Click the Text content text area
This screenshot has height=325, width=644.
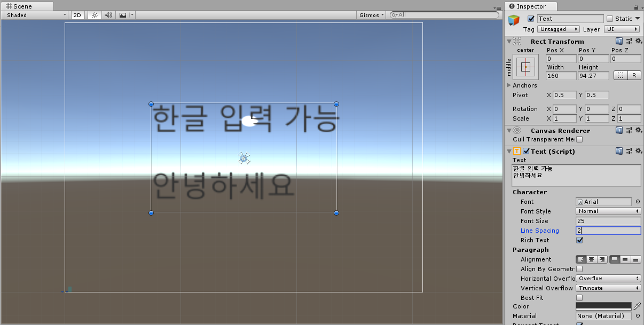576,176
